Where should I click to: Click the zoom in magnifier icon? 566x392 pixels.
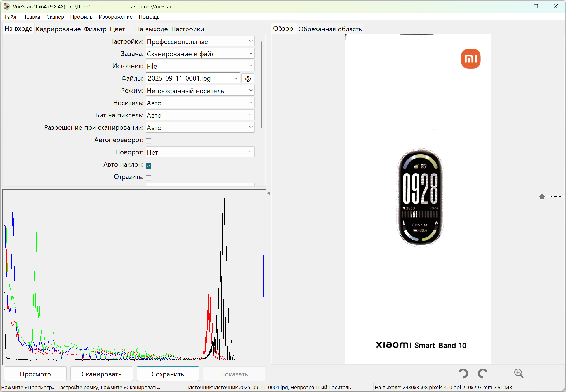[x=519, y=373]
